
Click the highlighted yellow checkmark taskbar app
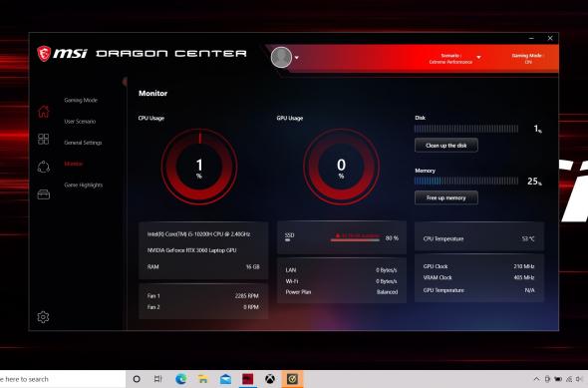point(292,379)
